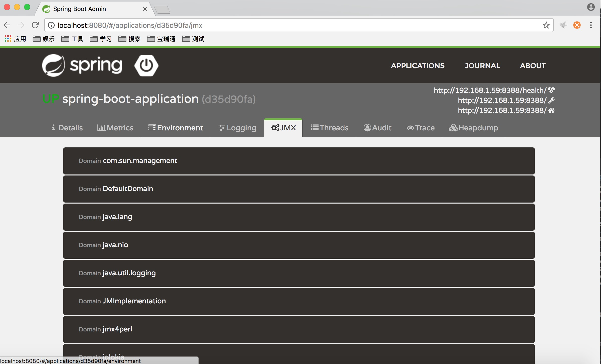The height and width of the screenshot is (364, 601).
Task: Open the Heapdump tab
Action: pos(473,128)
